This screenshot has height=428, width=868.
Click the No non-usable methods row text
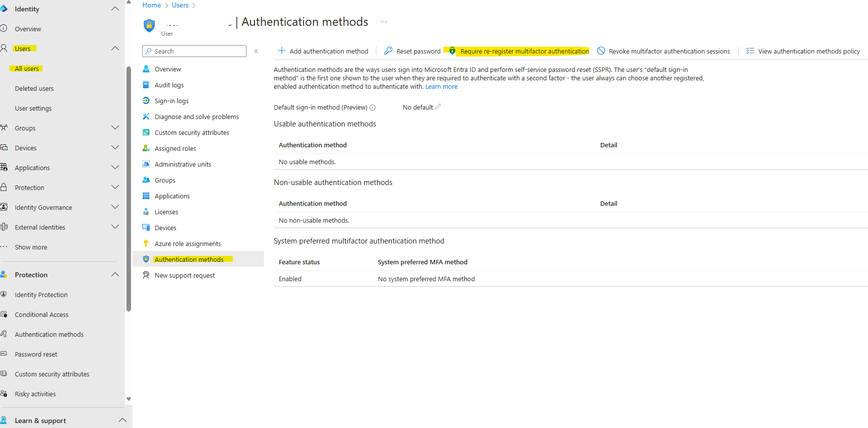tap(314, 220)
